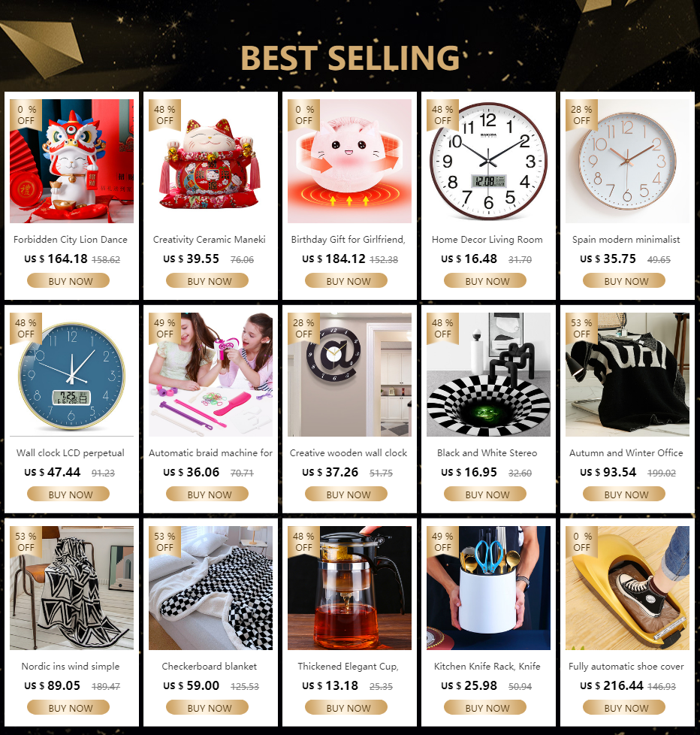
Task: Click the Creativity Ceramic Maneki cat thumbnail
Action: pyautogui.click(x=210, y=161)
